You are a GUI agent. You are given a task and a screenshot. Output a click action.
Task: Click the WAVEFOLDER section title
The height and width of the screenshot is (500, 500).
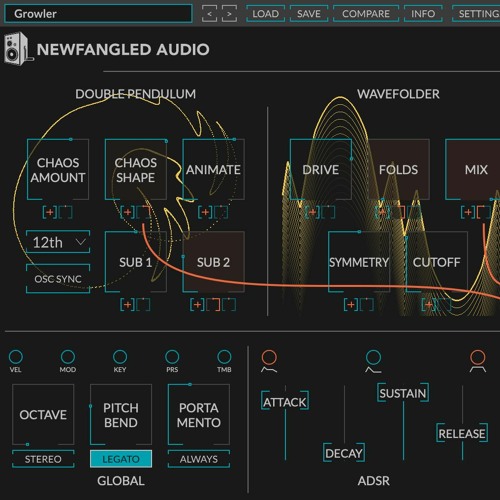point(398,94)
